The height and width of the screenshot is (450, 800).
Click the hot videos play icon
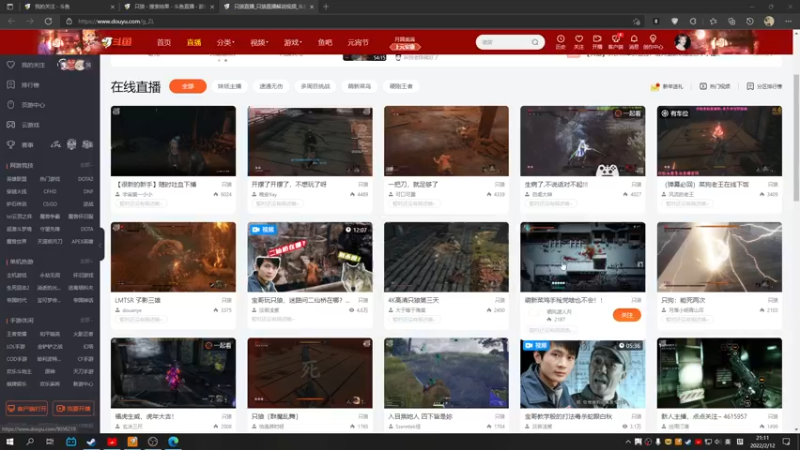click(x=703, y=86)
